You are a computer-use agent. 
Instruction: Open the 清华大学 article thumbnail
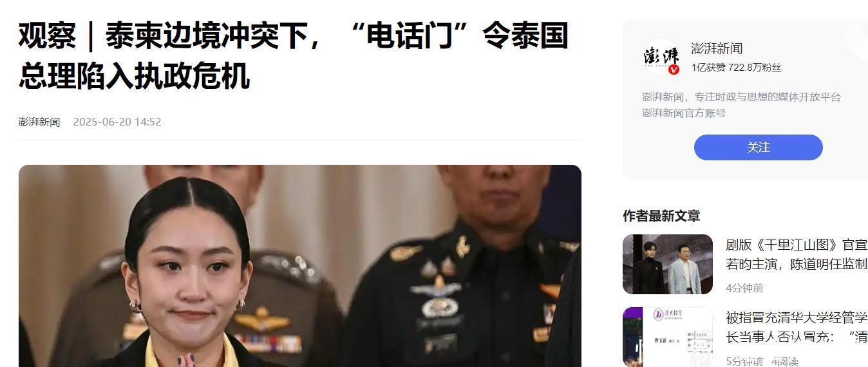[667, 337]
